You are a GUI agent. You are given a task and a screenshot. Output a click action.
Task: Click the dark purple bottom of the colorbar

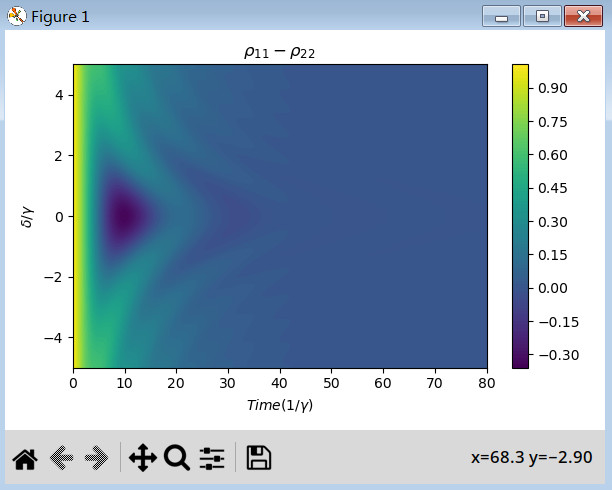[520, 362]
